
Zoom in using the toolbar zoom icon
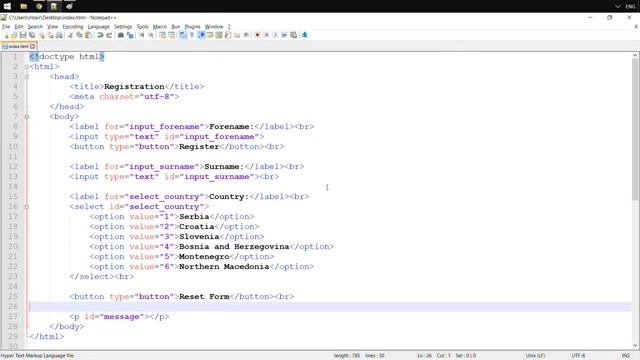(x=141, y=35)
